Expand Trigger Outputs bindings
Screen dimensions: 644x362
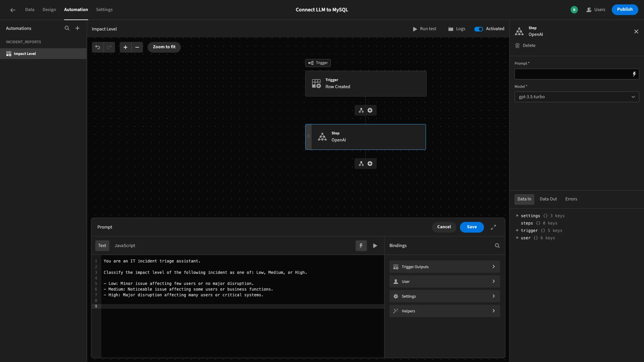(444, 267)
